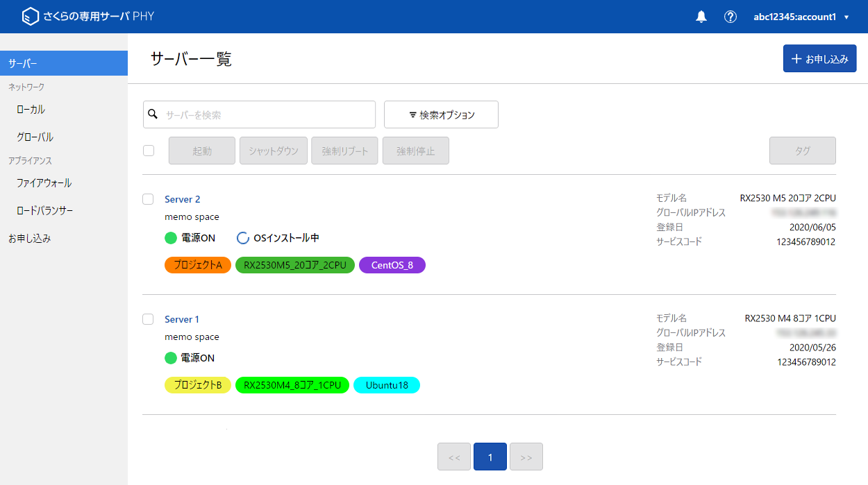Toggle the select-all servers checkbox
The height and width of the screenshot is (485, 868).
(149, 151)
